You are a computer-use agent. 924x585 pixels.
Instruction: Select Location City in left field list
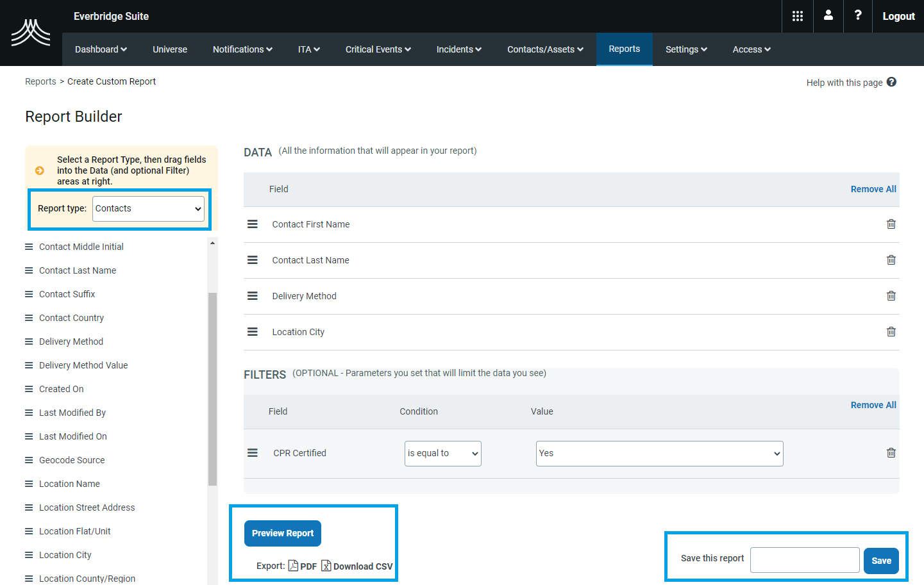tap(65, 555)
